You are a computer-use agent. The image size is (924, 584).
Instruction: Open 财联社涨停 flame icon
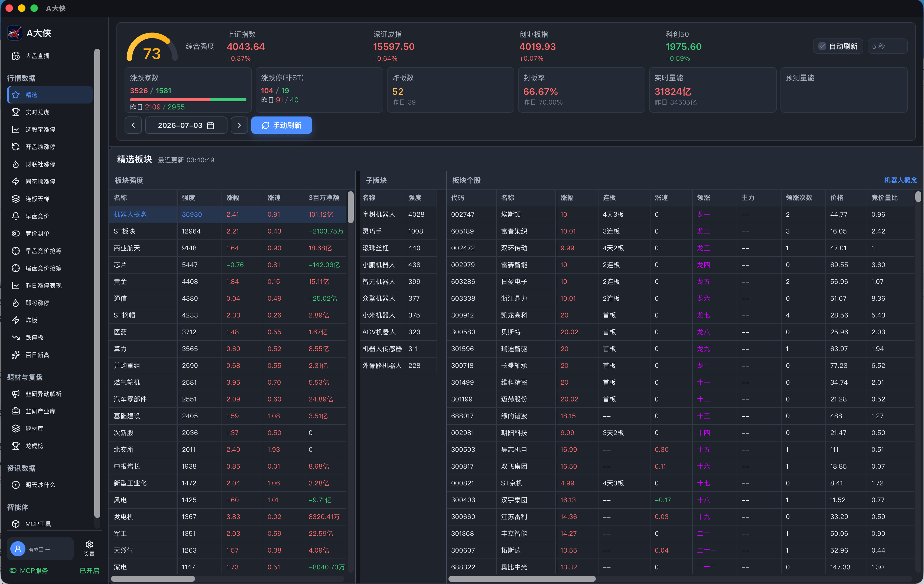coord(16,164)
